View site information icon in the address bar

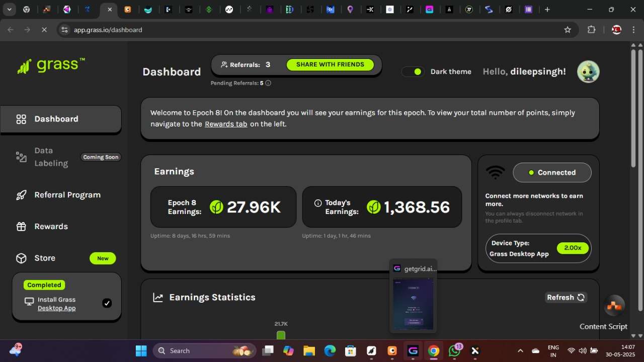(x=64, y=30)
